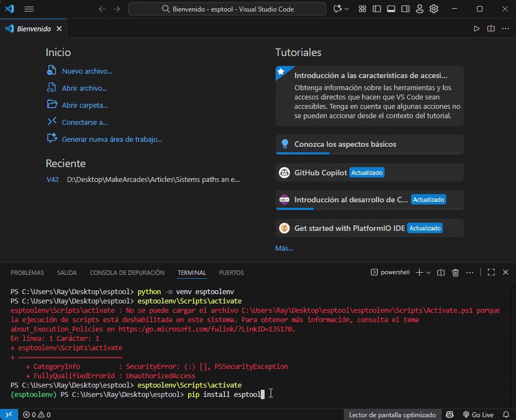Screen dimensions: 516x420
Task: Open the hamburger application menu
Action: tap(29, 9)
